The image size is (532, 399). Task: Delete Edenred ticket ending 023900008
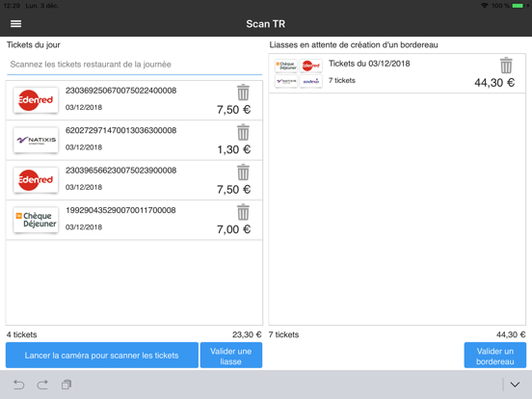[x=243, y=173]
